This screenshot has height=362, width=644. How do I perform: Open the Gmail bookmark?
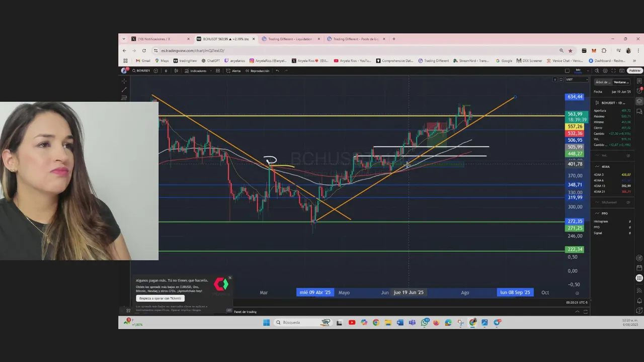pyautogui.click(x=143, y=61)
